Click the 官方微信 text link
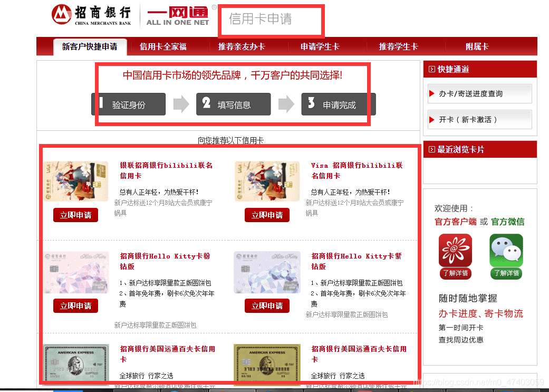This screenshot has height=392, width=549. 508,222
